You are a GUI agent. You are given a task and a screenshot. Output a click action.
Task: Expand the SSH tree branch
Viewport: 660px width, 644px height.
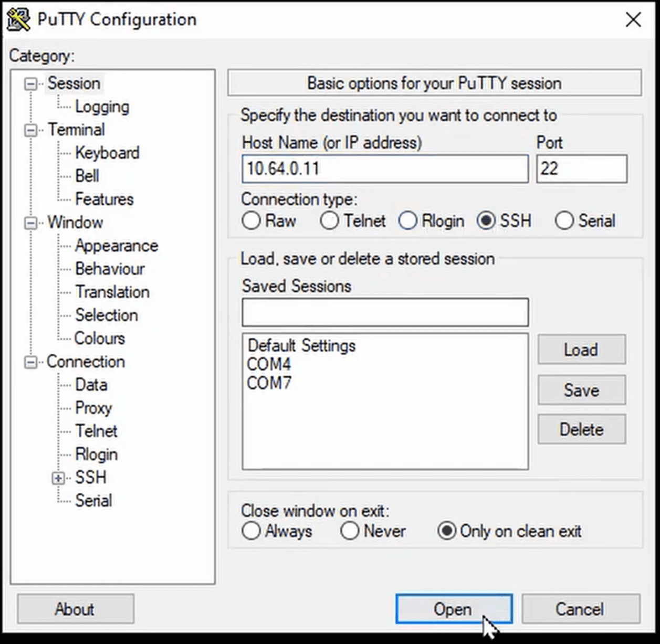57,478
